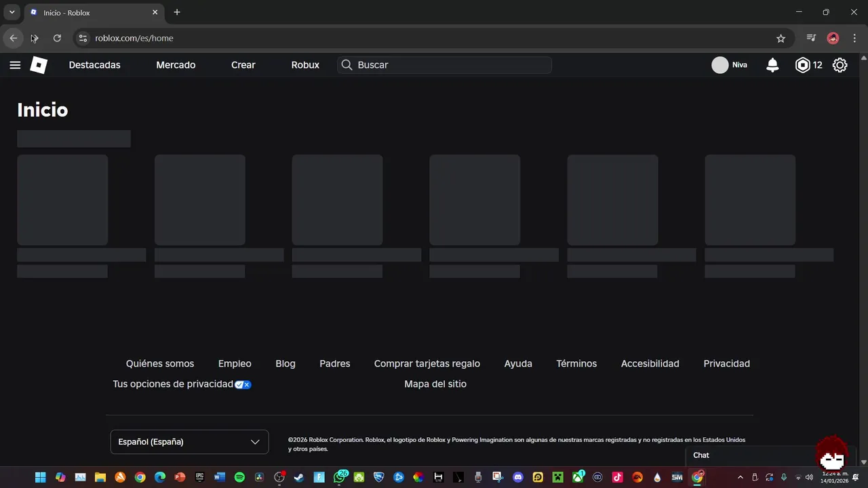This screenshot has width=868, height=488.
Task: Open the Privacidad link
Action: 726,364
